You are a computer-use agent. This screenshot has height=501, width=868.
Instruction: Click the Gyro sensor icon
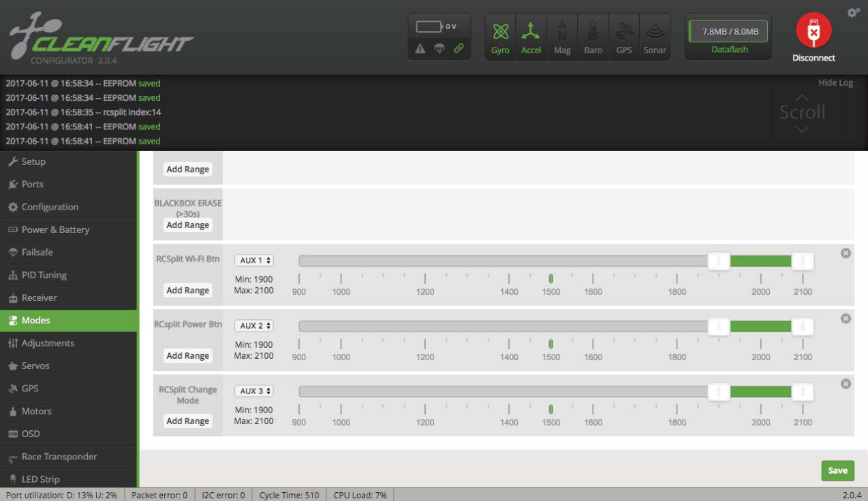click(500, 37)
